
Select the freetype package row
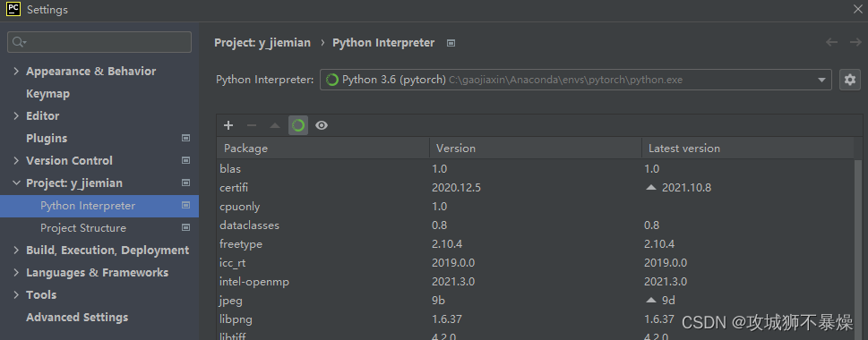click(536, 243)
